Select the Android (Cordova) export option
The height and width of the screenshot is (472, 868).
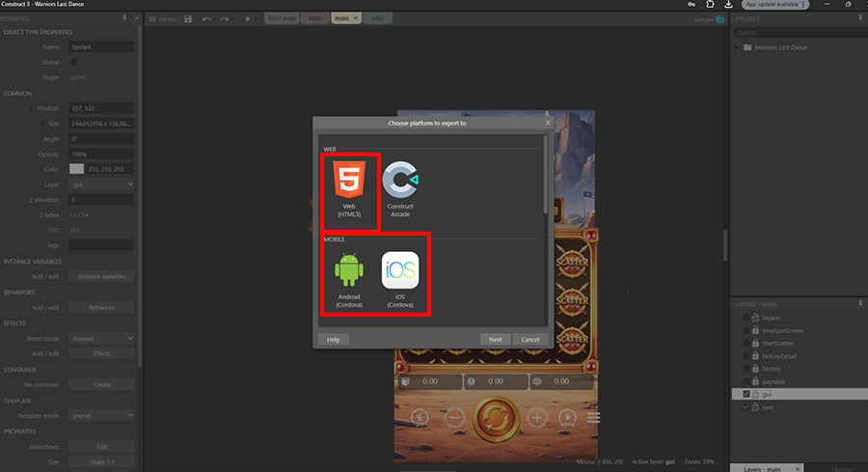[x=349, y=280]
